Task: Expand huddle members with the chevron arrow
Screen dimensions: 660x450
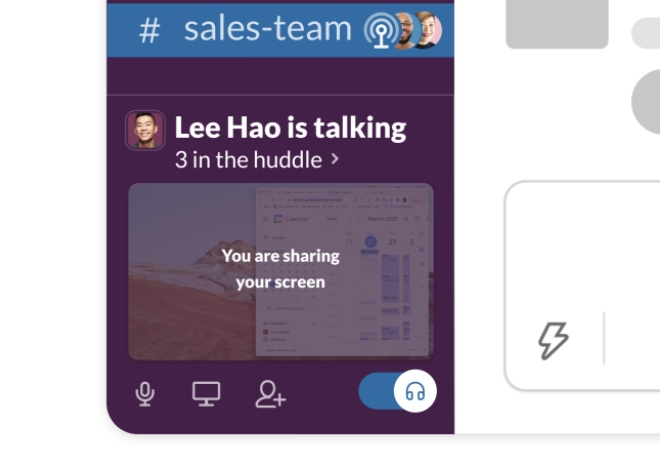Action: [335, 159]
